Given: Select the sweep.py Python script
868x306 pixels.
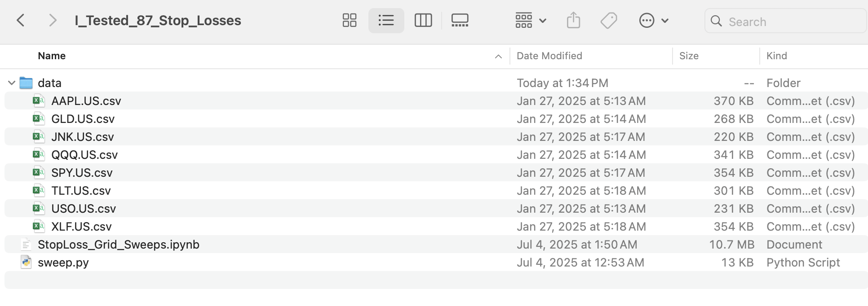Looking at the screenshot, I should [63, 262].
